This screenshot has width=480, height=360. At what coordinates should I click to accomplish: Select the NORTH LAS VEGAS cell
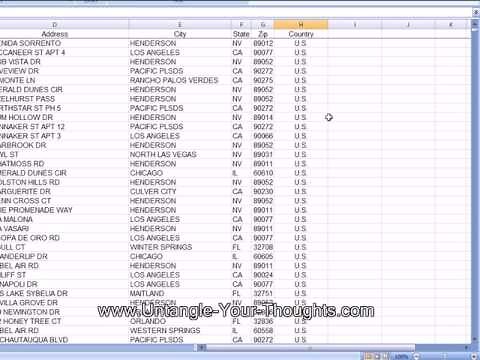click(180, 154)
